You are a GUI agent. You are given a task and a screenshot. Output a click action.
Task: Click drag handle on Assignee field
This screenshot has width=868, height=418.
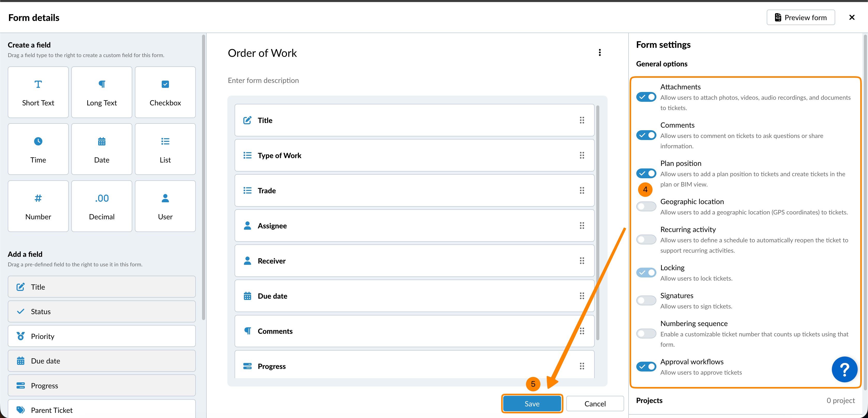point(582,226)
